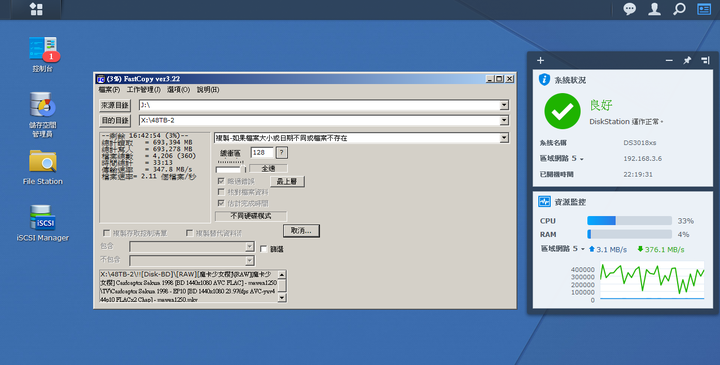
Task: Pin the widget panel with the pushpin icon
Action: [x=687, y=60]
